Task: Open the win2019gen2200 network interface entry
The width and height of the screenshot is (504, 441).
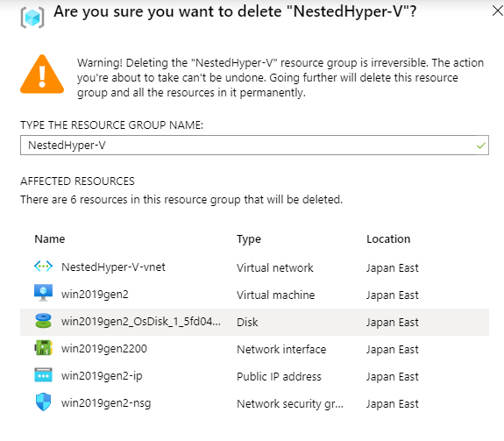Action: [104, 349]
